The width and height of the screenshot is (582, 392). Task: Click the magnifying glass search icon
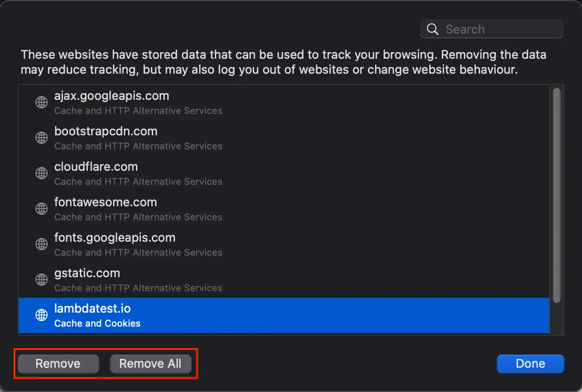pyautogui.click(x=432, y=29)
